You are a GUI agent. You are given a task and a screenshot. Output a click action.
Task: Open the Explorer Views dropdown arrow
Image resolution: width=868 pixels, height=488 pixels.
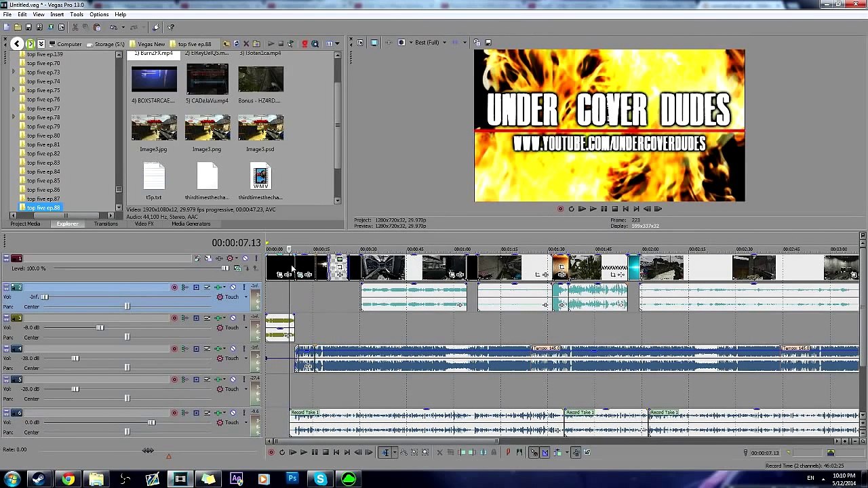click(x=337, y=44)
